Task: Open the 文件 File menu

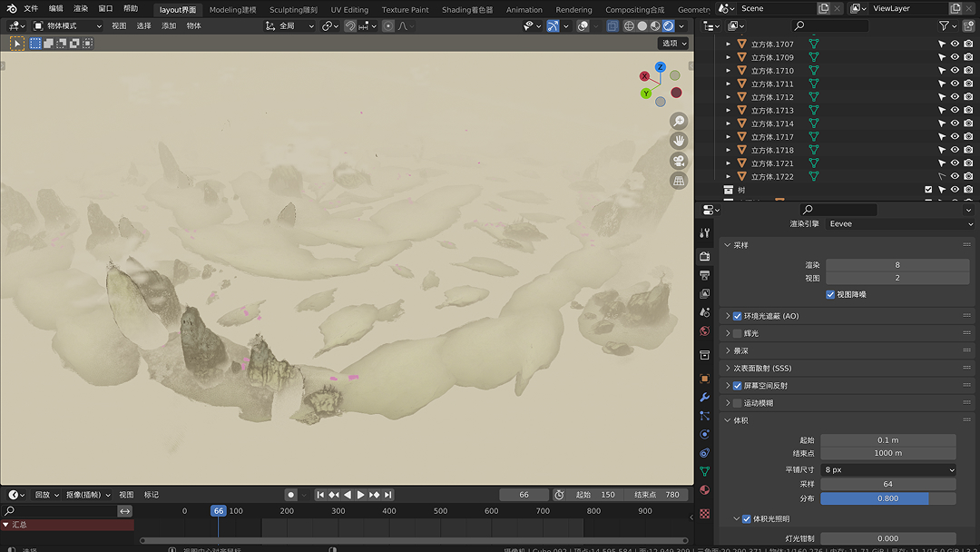Action: coord(31,9)
